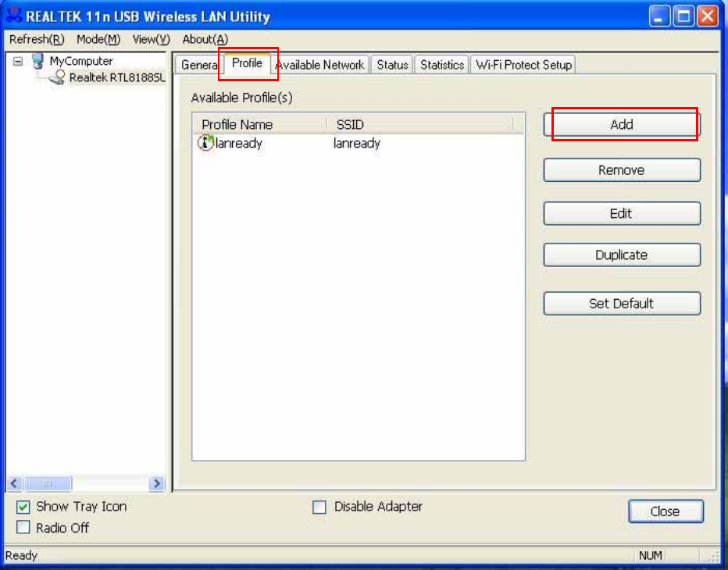
Task: Open the About(A) menu
Action: click(205, 40)
